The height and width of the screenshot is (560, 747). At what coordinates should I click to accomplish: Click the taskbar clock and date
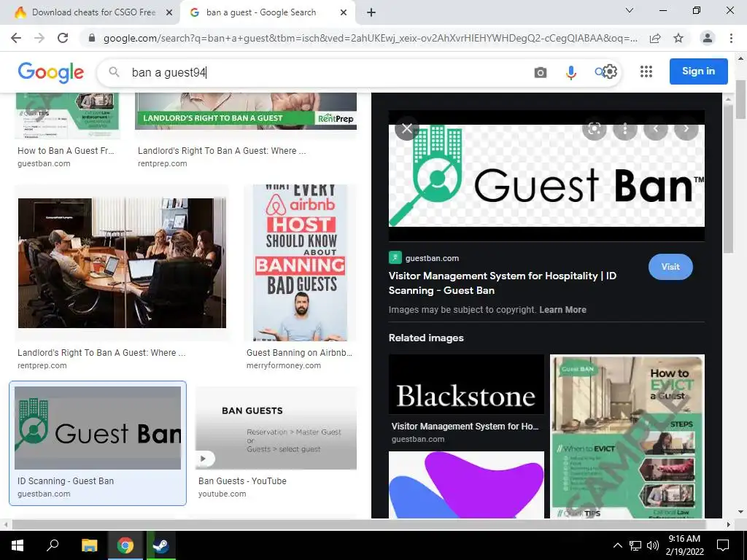[684, 545]
